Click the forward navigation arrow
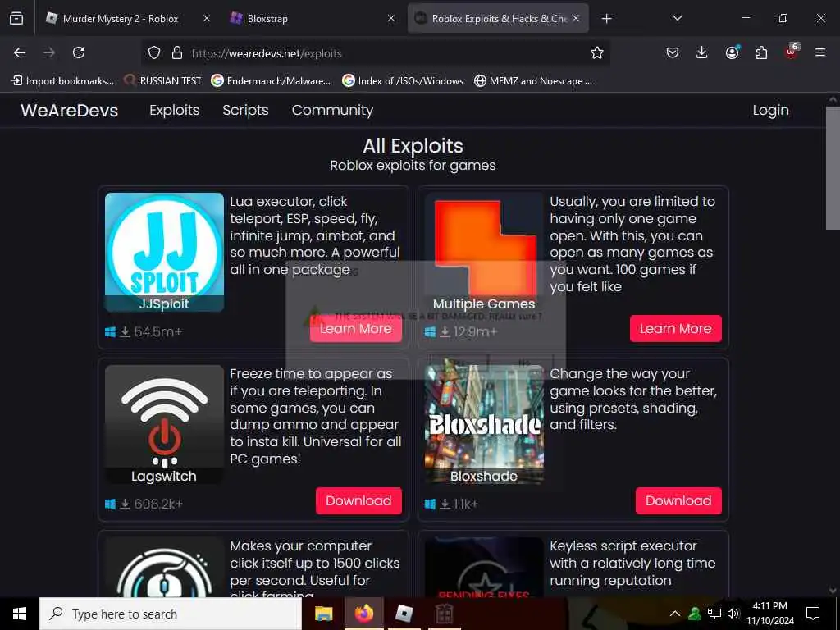Viewport: 840px width, 630px height. [49, 52]
